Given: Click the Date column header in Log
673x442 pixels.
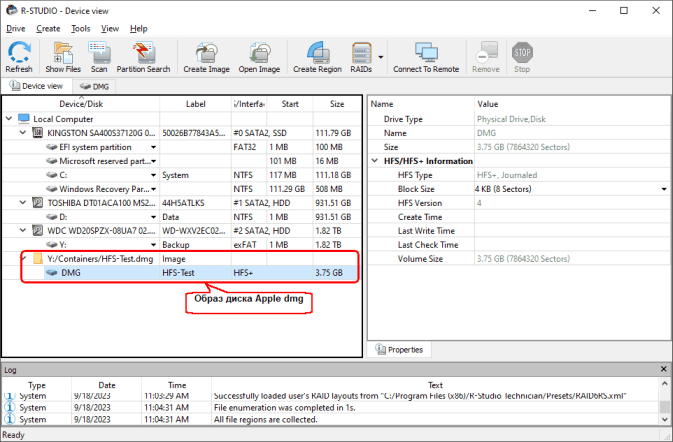Looking at the screenshot, I should pos(107,385).
